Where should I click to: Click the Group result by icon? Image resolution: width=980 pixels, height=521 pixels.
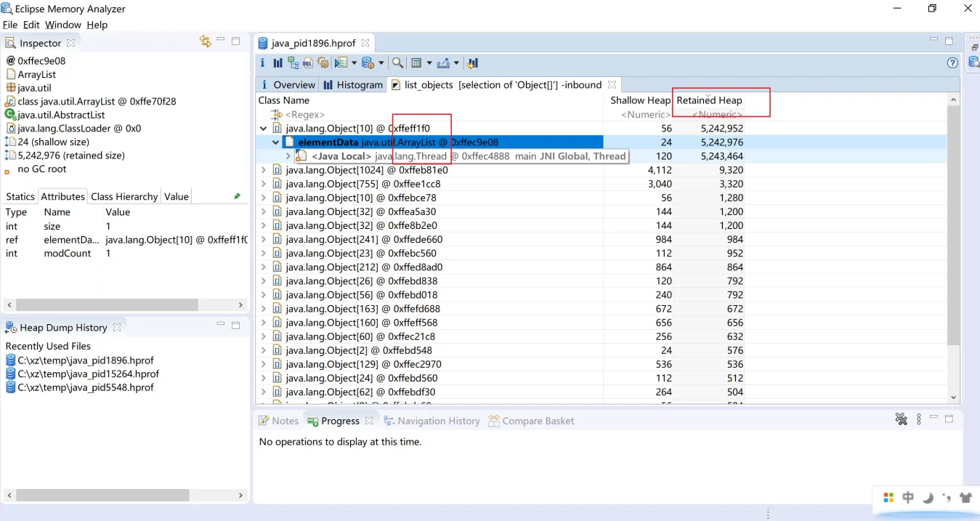click(416, 63)
